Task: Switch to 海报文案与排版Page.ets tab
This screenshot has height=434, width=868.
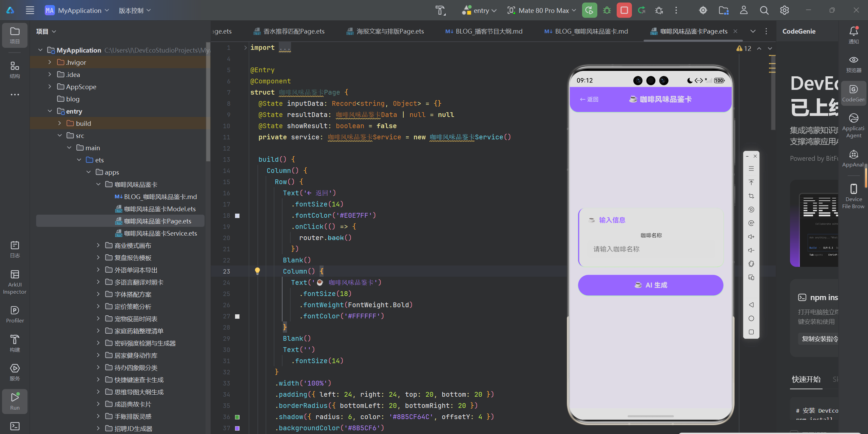Action: click(x=385, y=31)
